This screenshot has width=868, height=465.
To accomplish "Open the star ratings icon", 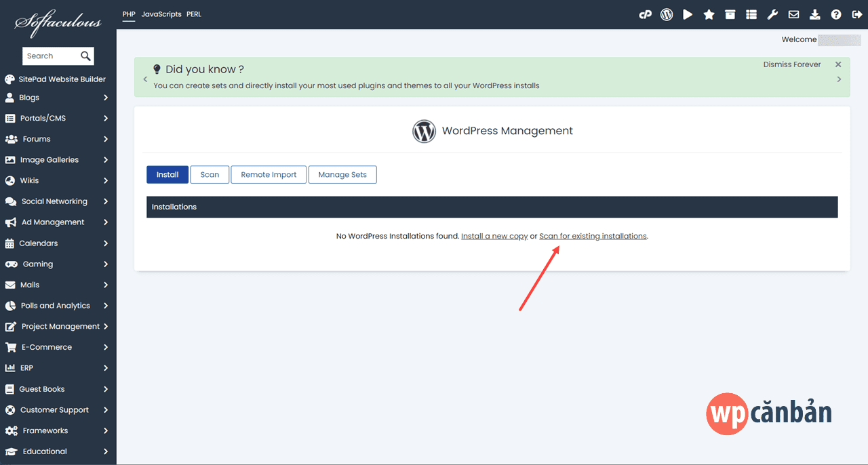I will 709,14.
